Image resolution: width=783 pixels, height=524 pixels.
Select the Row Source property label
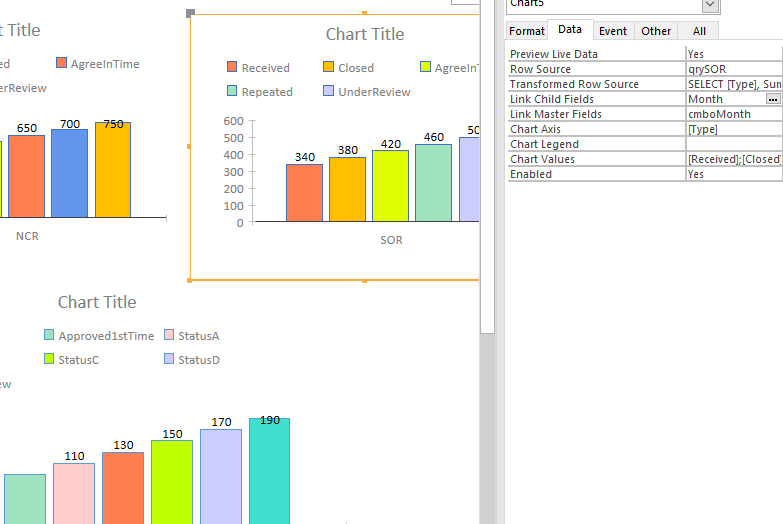pyautogui.click(x=540, y=69)
